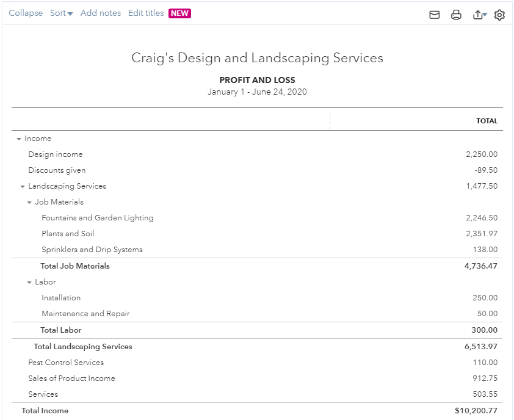Click the Total Income value $10,200.77
This screenshot has height=420, width=514.
tap(476, 411)
